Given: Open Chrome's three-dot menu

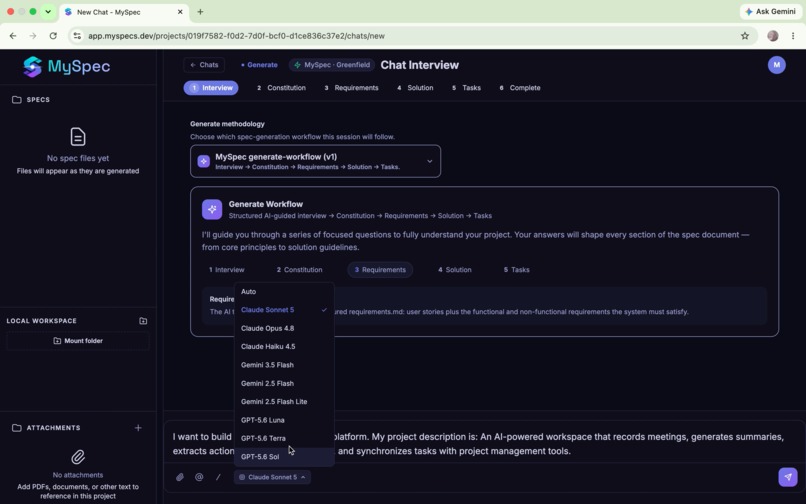Looking at the screenshot, I should click(793, 36).
